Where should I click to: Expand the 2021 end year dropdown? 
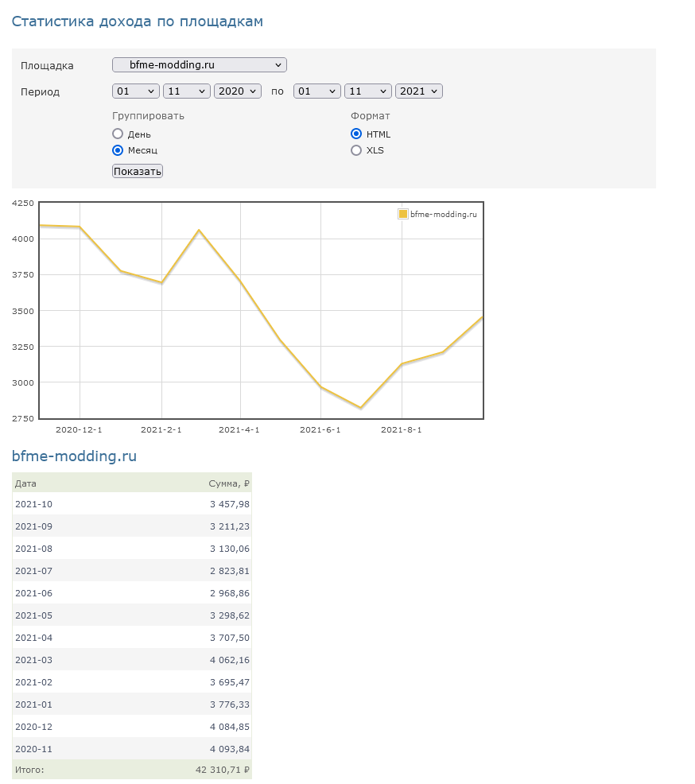point(418,91)
